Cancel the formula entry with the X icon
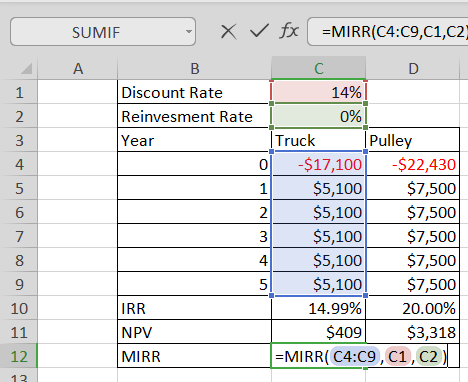 (x=229, y=32)
